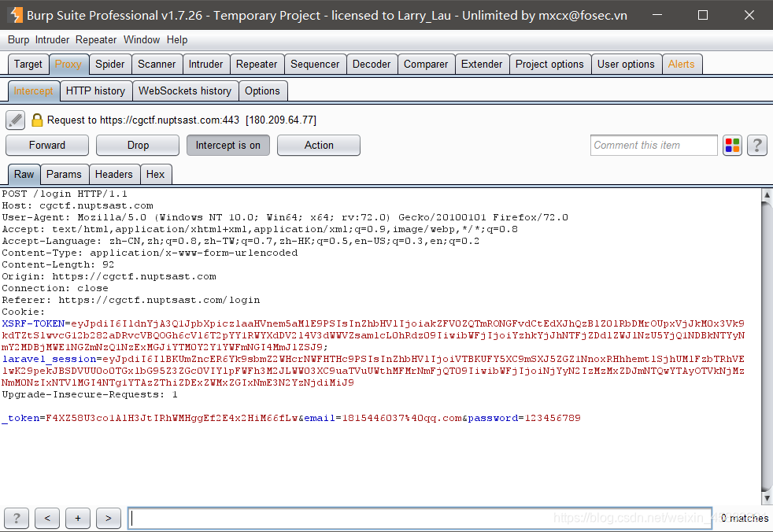Select the Intercept sub-tab
This screenshot has height=532, width=773.
(33, 91)
